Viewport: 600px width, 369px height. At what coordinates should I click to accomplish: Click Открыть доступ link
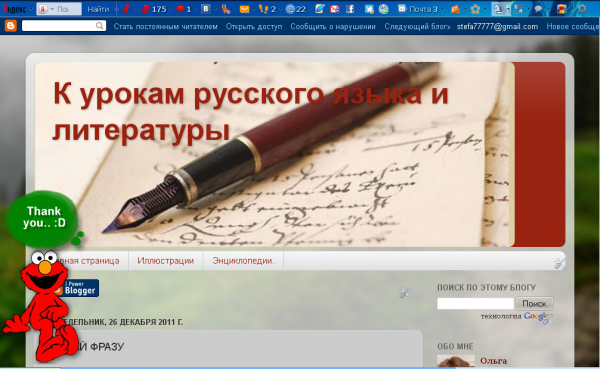254,26
